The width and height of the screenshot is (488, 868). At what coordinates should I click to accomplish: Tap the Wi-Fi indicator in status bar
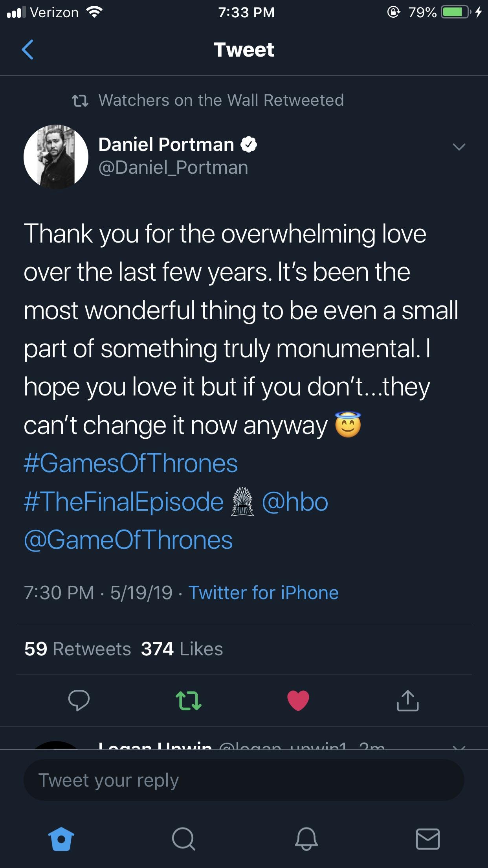click(94, 11)
